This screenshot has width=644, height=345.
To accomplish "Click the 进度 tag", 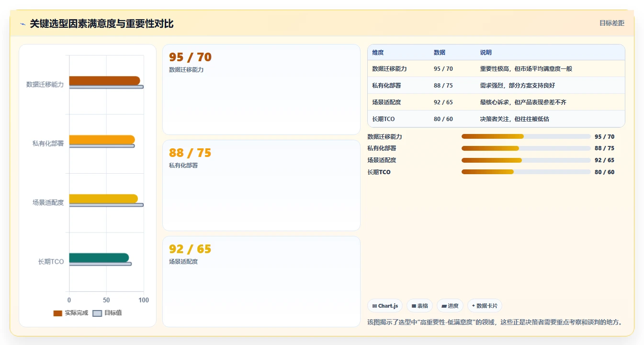I will click(450, 306).
